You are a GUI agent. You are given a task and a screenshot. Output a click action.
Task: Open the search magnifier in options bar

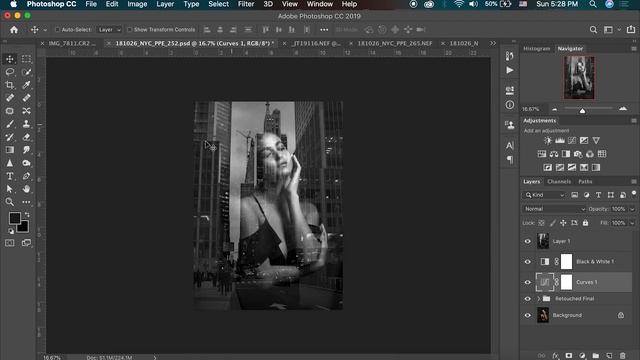(593, 30)
